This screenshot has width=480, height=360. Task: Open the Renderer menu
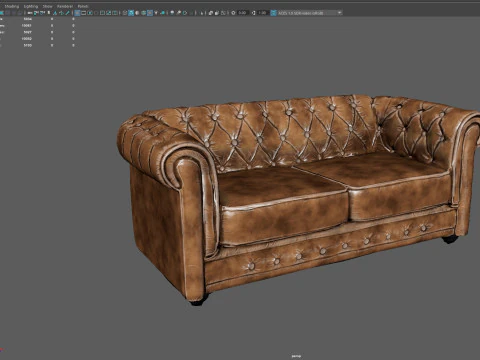pyautogui.click(x=65, y=6)
